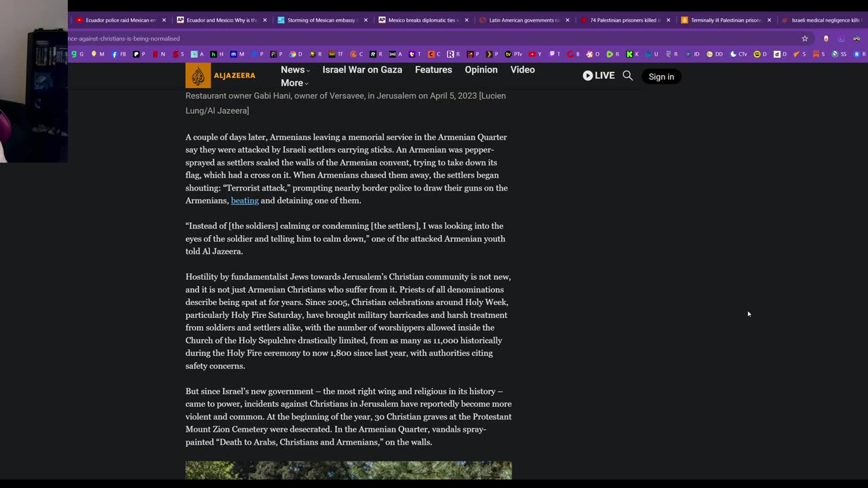
Task: Open the Kick K bookmark
Action: (x=632, y=54)
